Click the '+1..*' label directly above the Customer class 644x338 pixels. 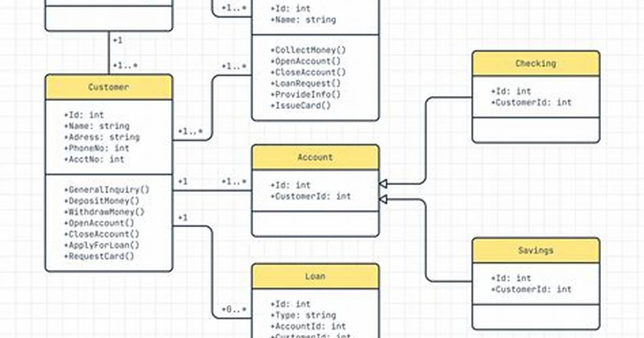tap(125, 65)
